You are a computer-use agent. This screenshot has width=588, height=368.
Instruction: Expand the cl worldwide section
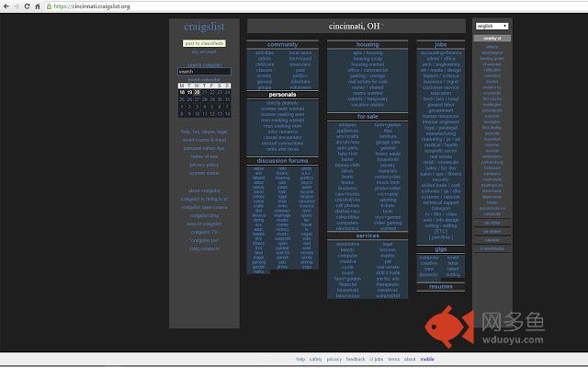(492, 248)
